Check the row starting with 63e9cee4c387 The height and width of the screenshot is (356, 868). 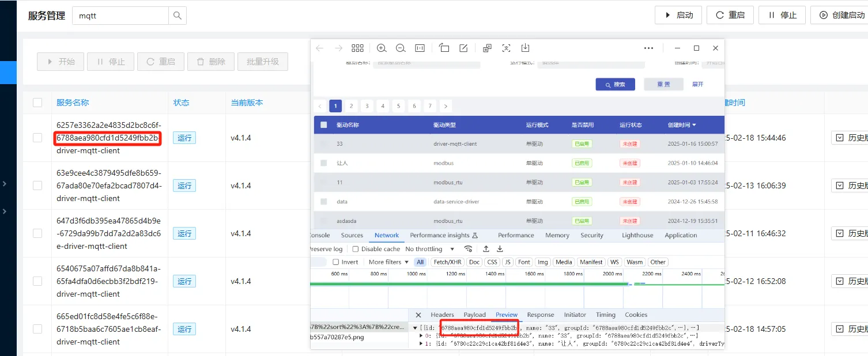[37, 185]
